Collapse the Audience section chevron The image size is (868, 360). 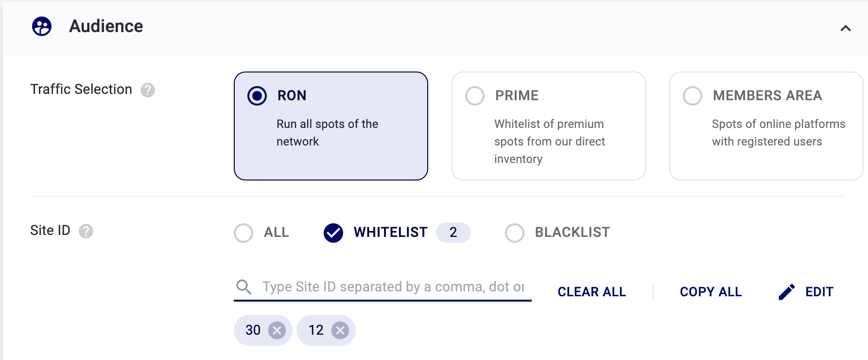point(845,28)
